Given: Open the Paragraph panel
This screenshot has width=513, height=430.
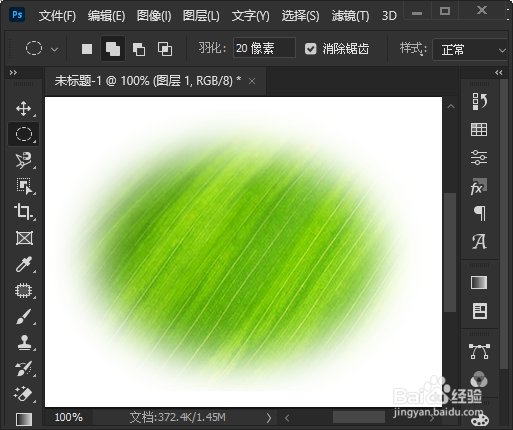Looking at the screenshot, I should [480, 213].
